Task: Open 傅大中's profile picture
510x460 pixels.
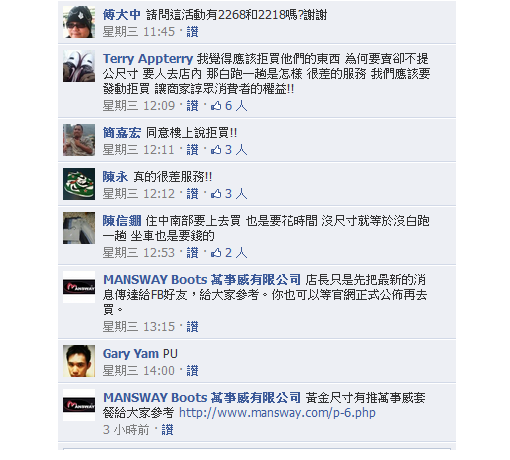Action: point(79,22)
